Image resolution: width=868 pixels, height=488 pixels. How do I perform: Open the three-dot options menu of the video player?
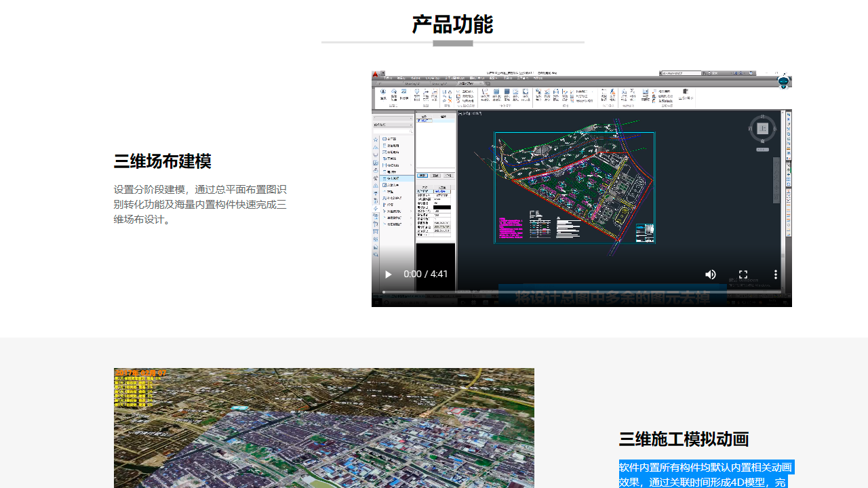click(776, 274)
